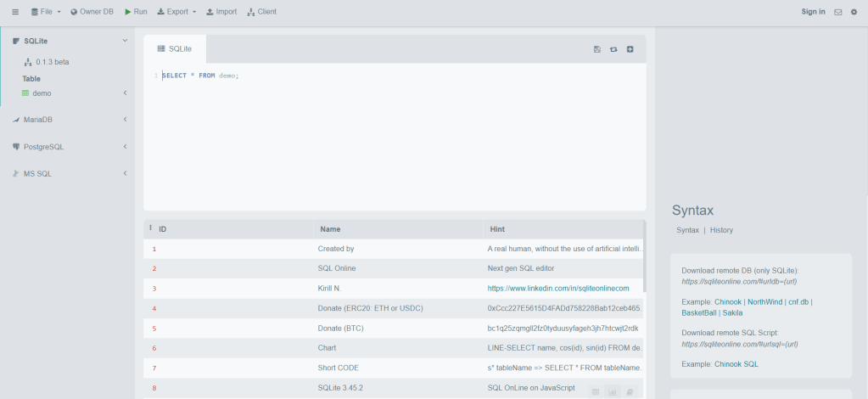868x399 pixels.
Task: Open the mail envelope icon
Action: click(x=838, y=12)
